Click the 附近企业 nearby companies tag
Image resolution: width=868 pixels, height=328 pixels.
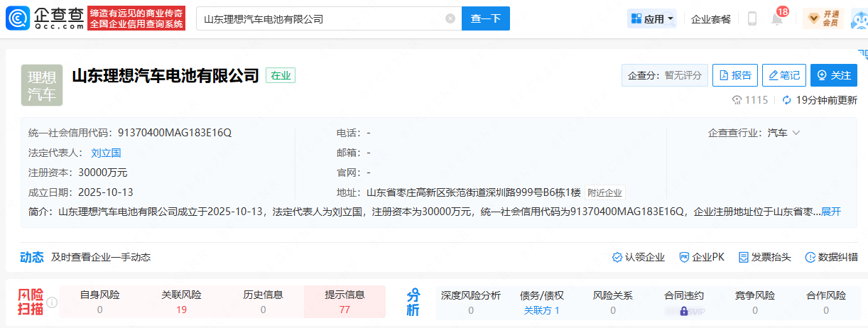pyautogui.click(x=605, y=192)
